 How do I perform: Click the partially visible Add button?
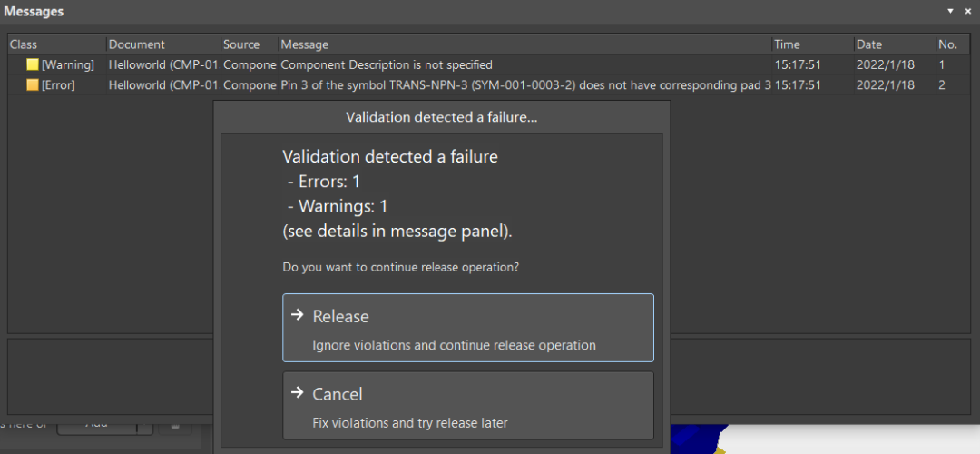(x=97, y=425)
